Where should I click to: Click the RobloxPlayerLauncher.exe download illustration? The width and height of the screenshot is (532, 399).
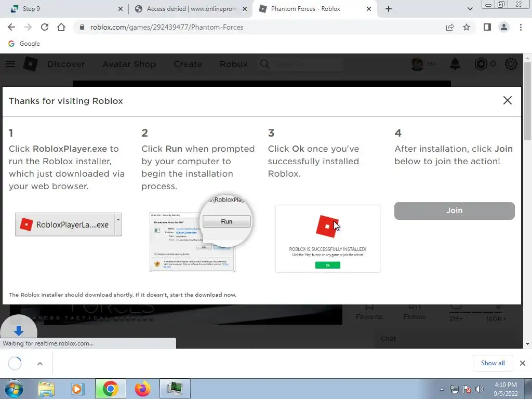coord(69,224)
